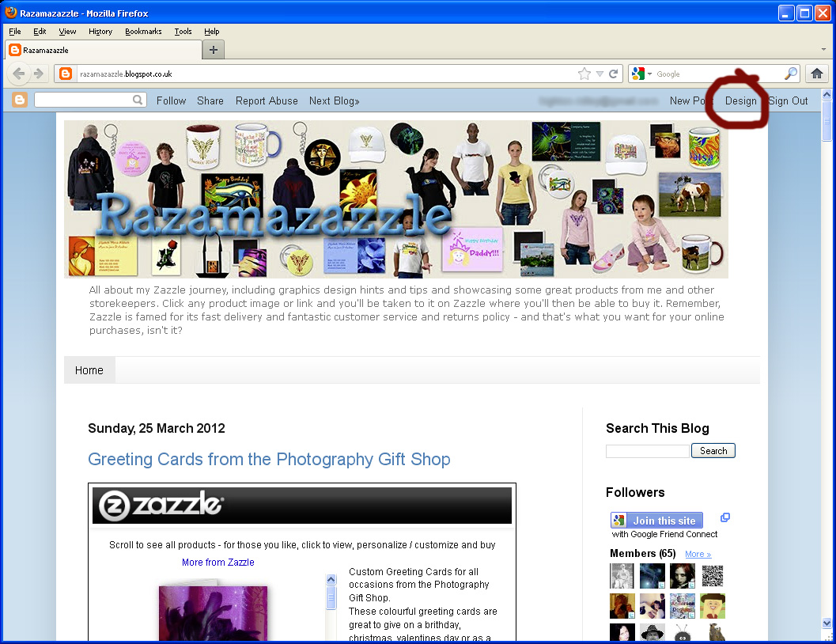Open Design link in navbar
The height and width of the screenshot is (644, 836).
pos(740,100)
